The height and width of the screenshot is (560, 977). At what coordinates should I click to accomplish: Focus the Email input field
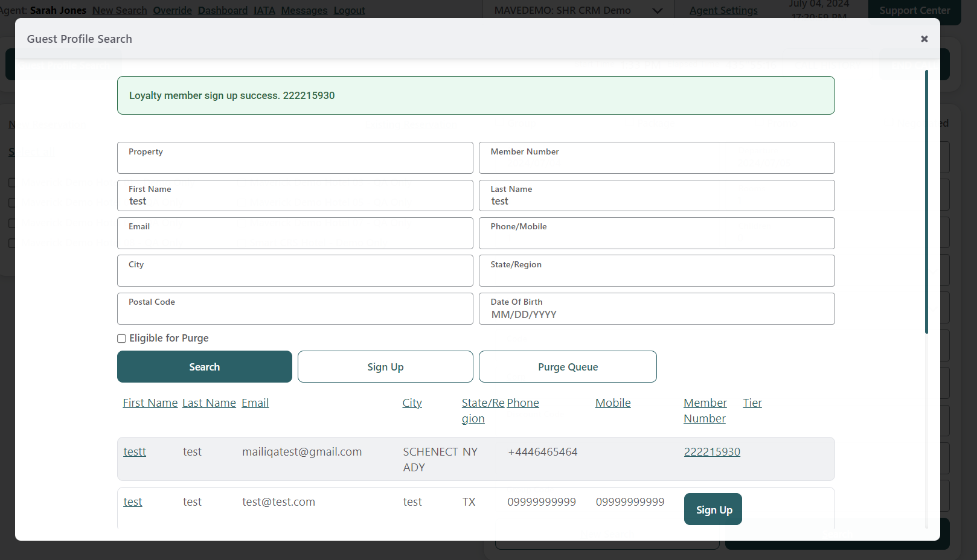click(x=295, y=234)
